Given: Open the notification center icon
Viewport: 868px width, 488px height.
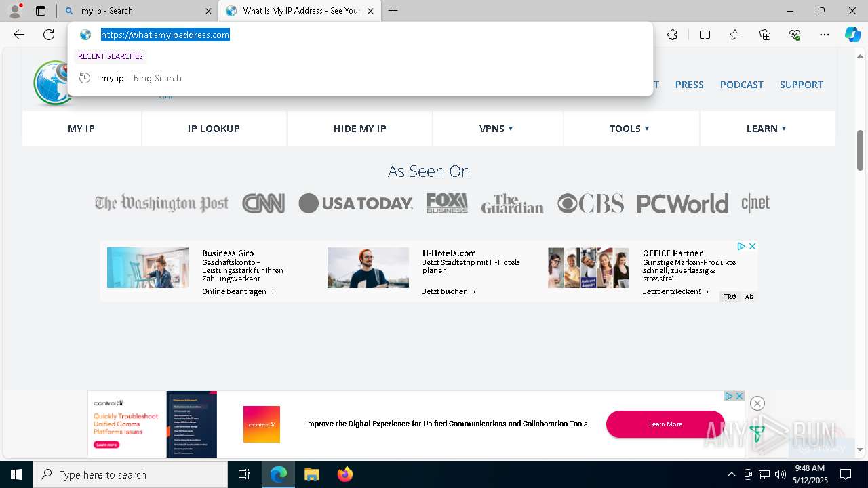Looking at the screenshot, I should (x=846, y=474).
